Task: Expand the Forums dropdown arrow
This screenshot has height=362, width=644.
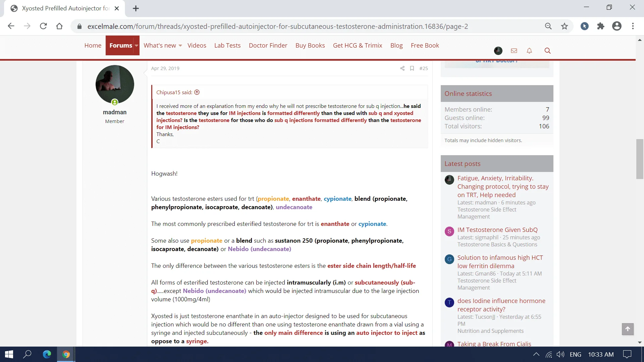Action: 137,46
